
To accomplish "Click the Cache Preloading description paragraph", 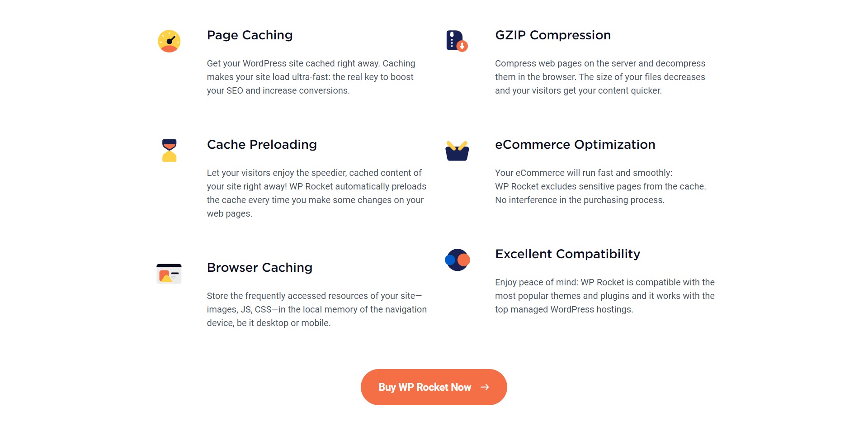I will (x=316, y=193).
